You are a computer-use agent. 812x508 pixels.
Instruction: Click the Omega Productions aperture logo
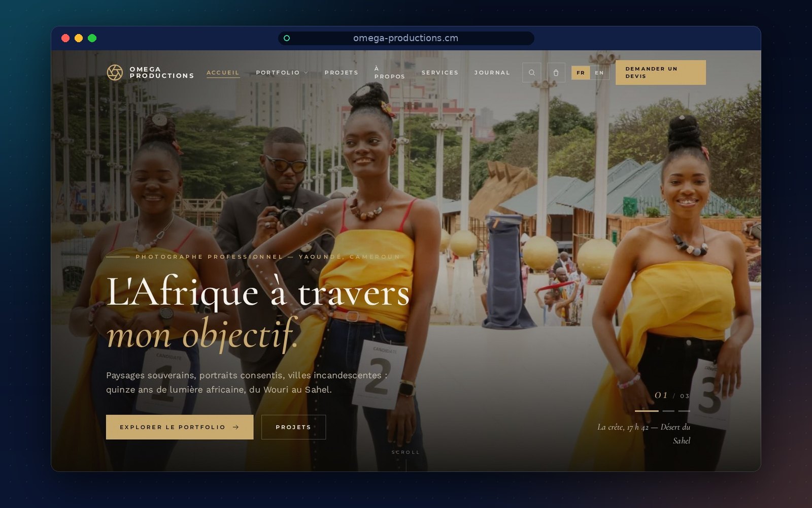pos(115,73)
